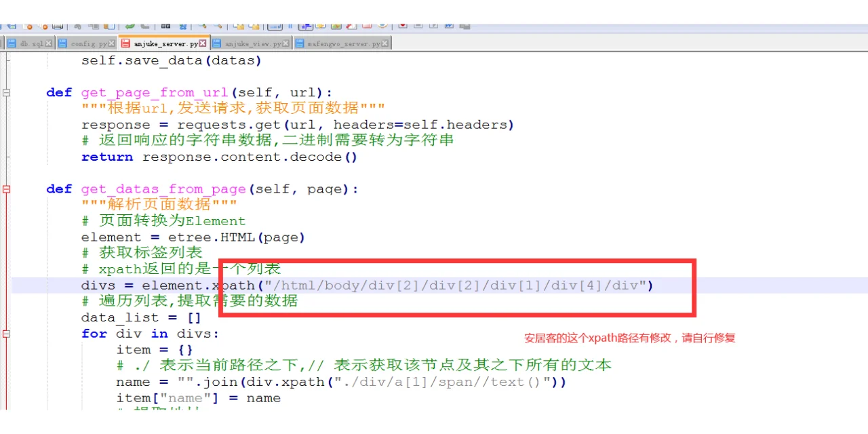Click the Print icon in the toolbar
The height and width of the screenshot is (434, 868).
56,26
